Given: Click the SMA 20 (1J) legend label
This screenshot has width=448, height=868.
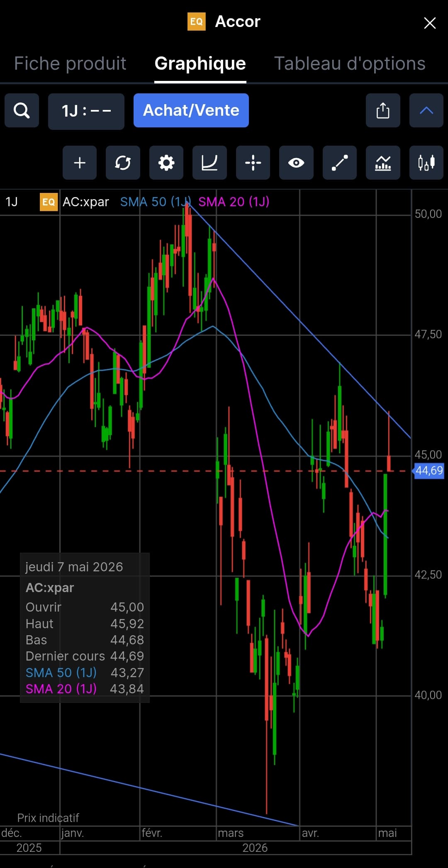Looking at the screenshot, I should 234,202.
